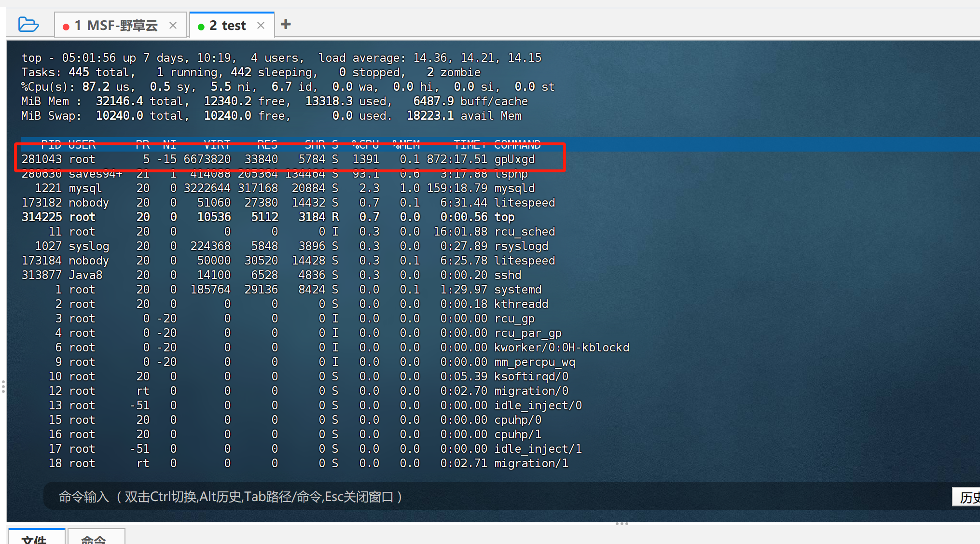
Task: Close the MSF-野草云 session tab
Action: click(173, 26)
